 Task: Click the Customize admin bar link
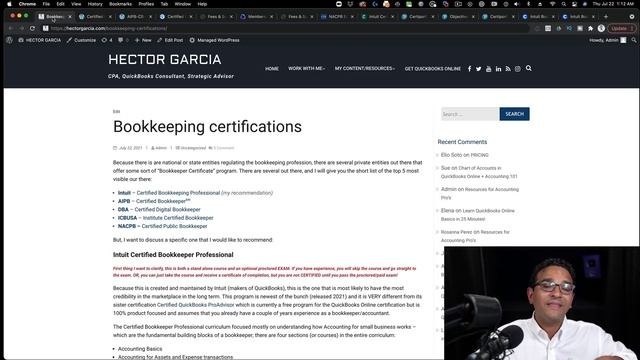(81, 40)
